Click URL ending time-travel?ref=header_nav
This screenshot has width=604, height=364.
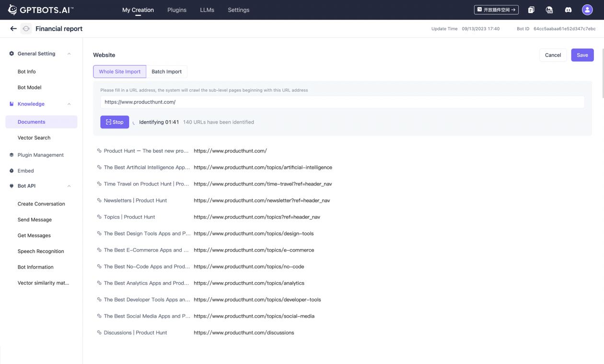click(263, 184)
